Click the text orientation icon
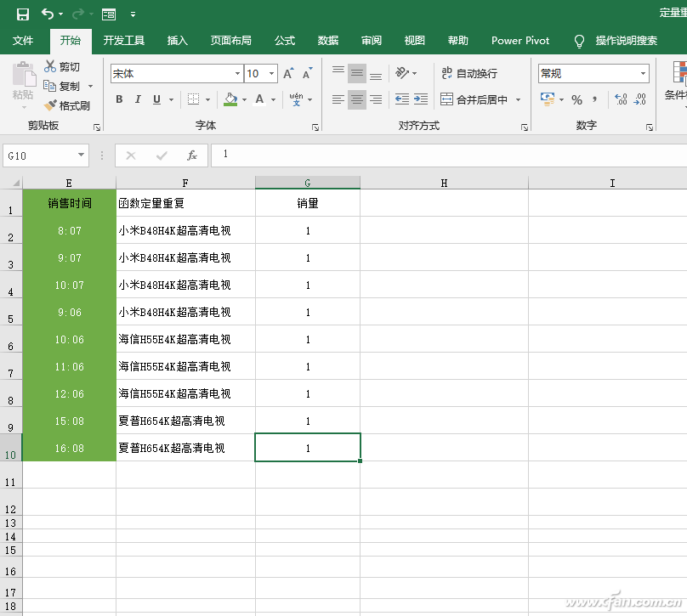Viewport: 687px width, 616px height. (402, 73)
